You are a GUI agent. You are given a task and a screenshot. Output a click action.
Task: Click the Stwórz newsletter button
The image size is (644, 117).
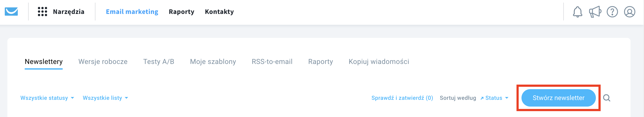559,98
